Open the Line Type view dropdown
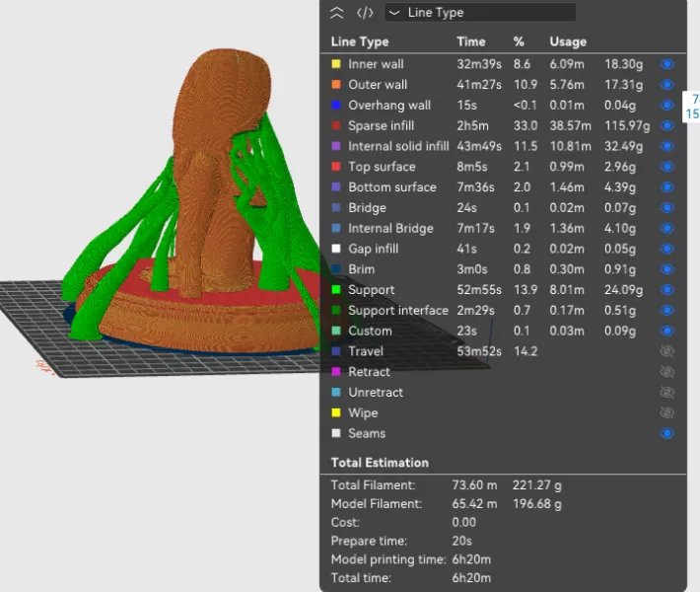Image resolution: width=700 pixels, height=592 pixels. (x=479, y=13)
